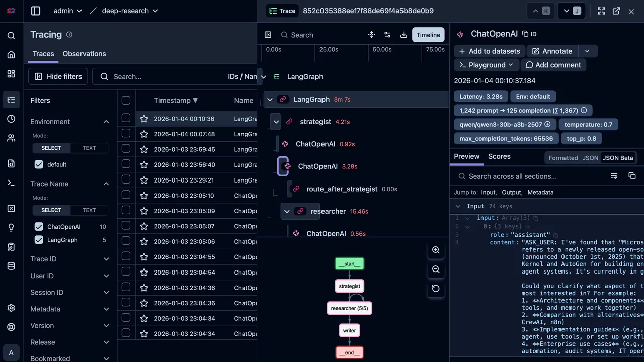Zoom out on the graph view
This screenshot has width=644, height=362.
tap(436, 269)
